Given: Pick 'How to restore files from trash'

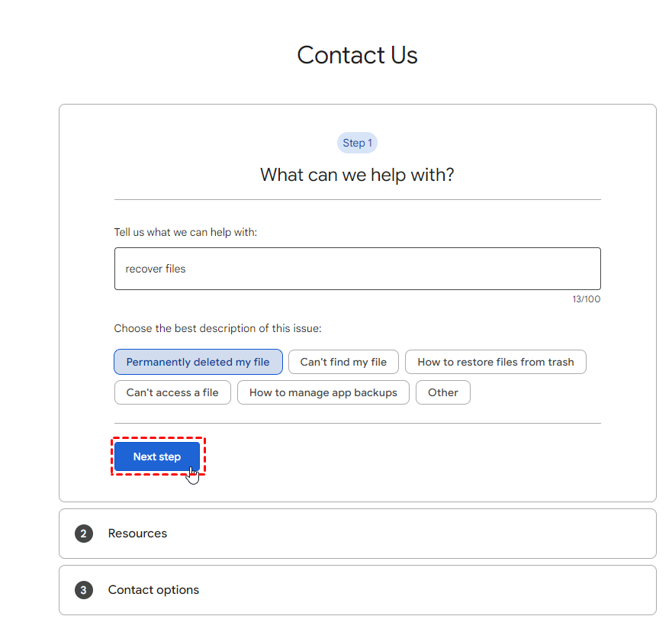Looking at the screenshot, I should [496, 362].
